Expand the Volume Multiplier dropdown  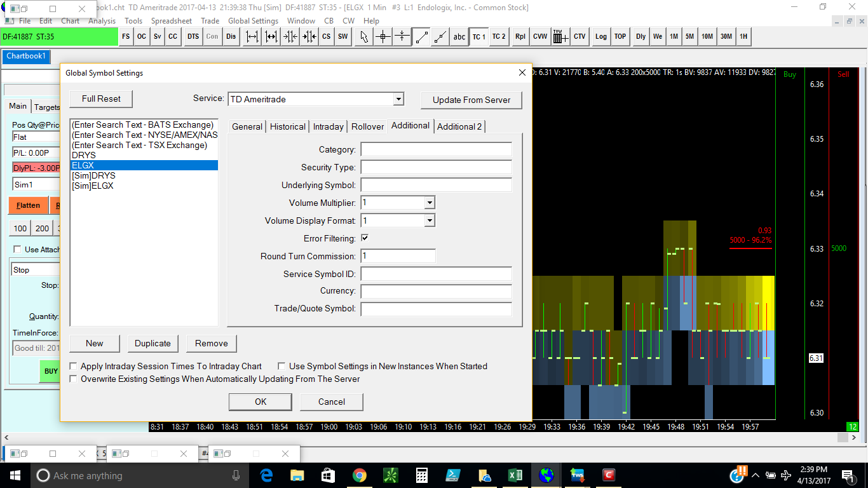click(430, 203)
